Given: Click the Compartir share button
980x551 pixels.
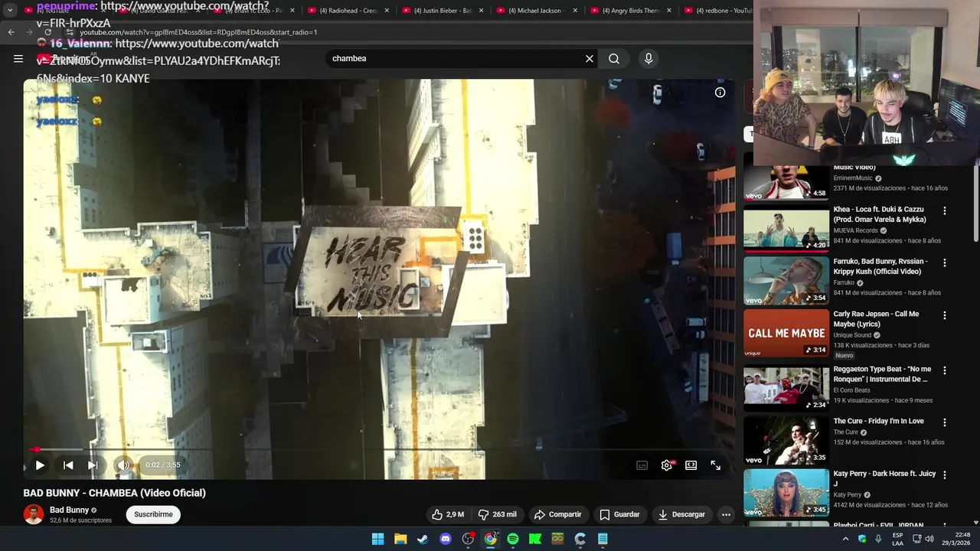Looking at the screenshot, I should pyautogui.click(x=558, y=514).
